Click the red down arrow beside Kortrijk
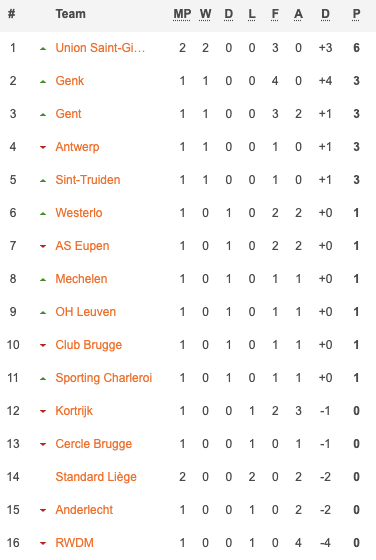Image resolution: width=376 pixels, height=560 pixels. click(x=43, y=411)
